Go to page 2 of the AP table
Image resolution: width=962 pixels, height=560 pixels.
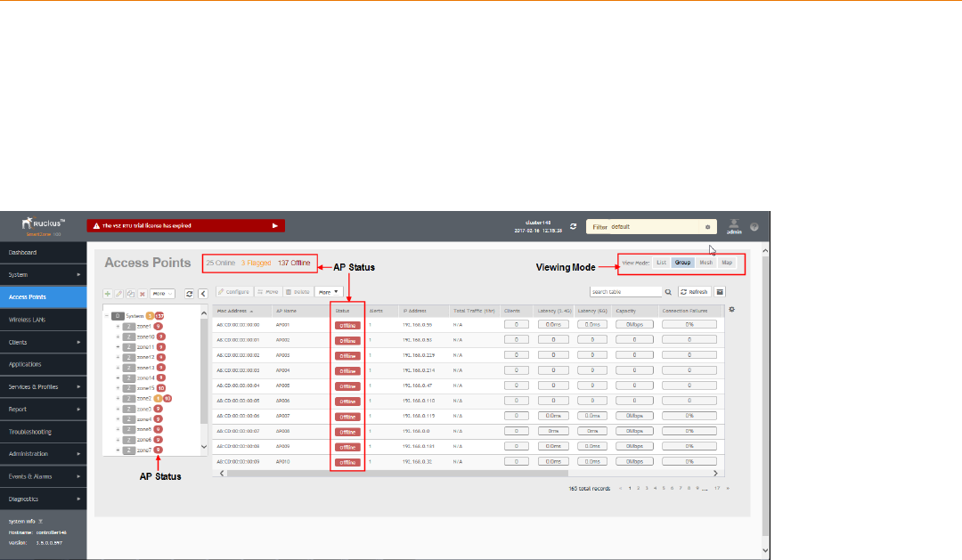(x=638, y=488)
